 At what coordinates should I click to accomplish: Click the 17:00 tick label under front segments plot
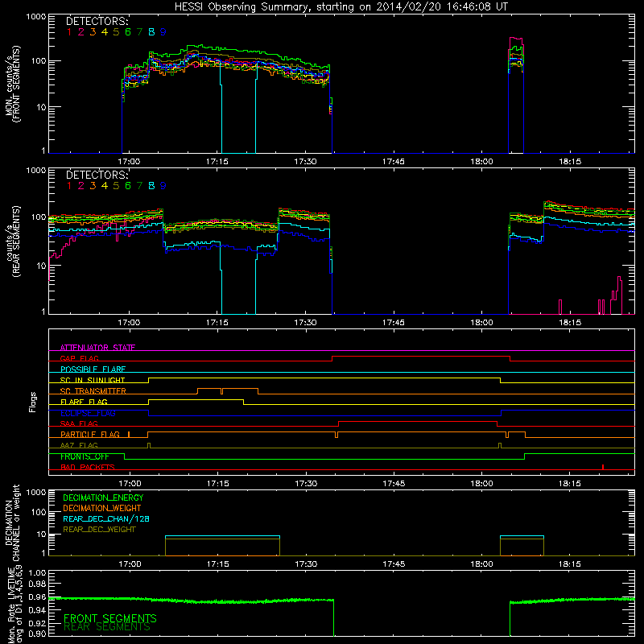129,162
